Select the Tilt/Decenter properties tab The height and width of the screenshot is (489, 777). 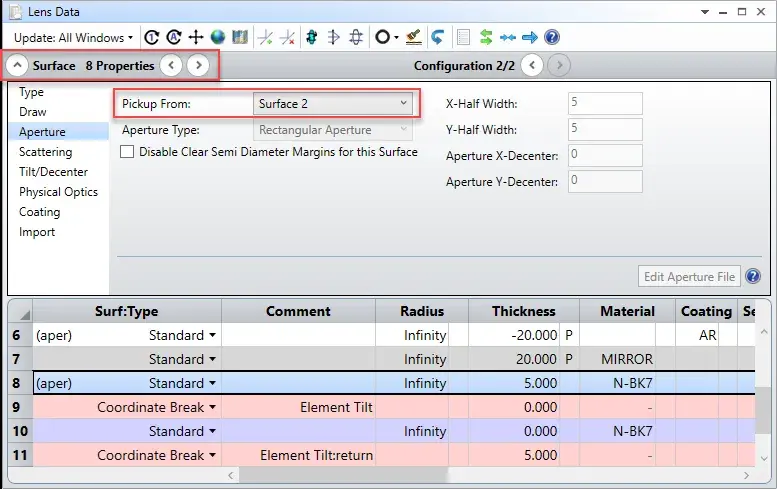[x=54, y=172]
